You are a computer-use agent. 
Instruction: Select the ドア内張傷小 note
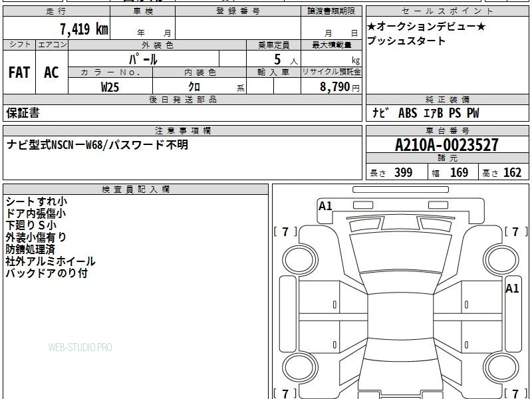pyautogui.click(x=36, y=213)
